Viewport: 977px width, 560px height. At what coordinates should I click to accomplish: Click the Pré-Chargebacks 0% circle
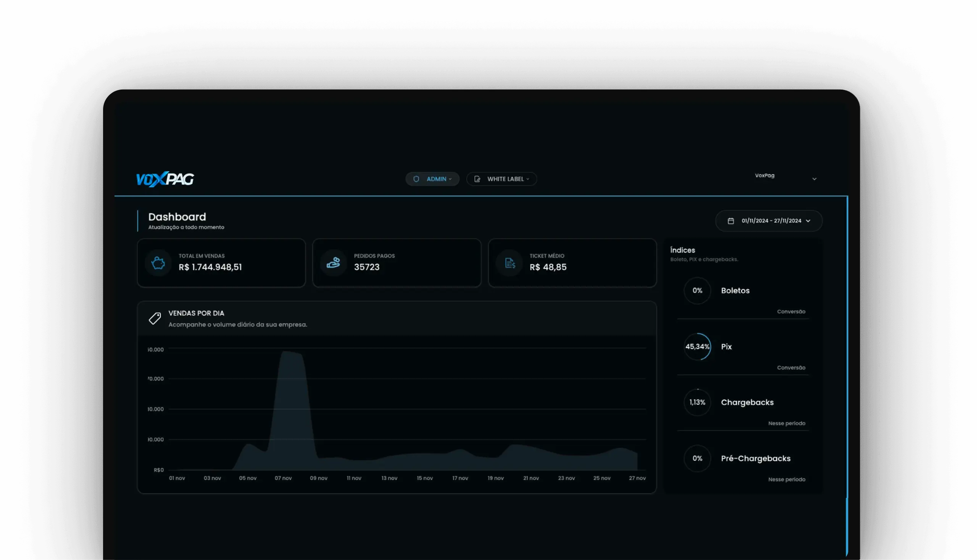point(697,459)
